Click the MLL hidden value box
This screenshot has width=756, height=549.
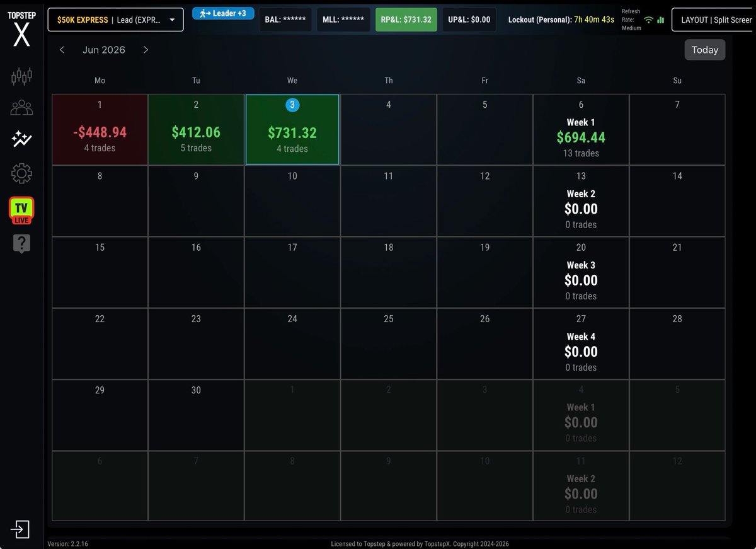point(344,20)
